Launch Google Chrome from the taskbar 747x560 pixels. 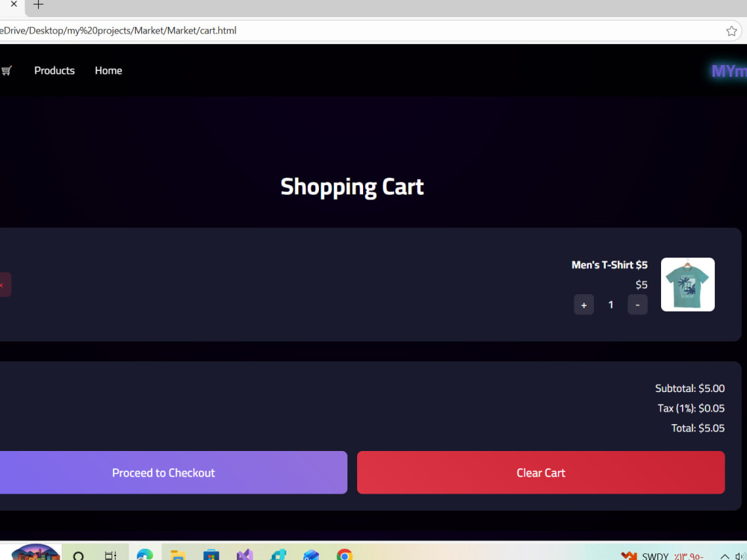point(344,555)
